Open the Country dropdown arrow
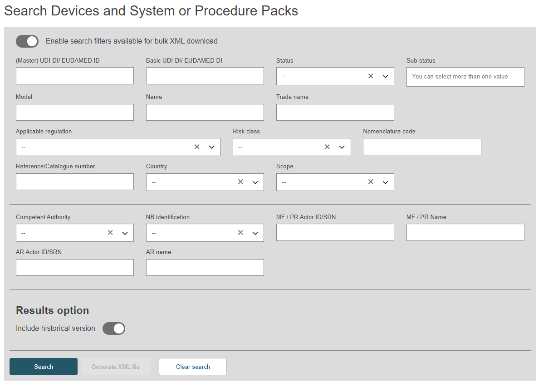 [x=255, y=182]
